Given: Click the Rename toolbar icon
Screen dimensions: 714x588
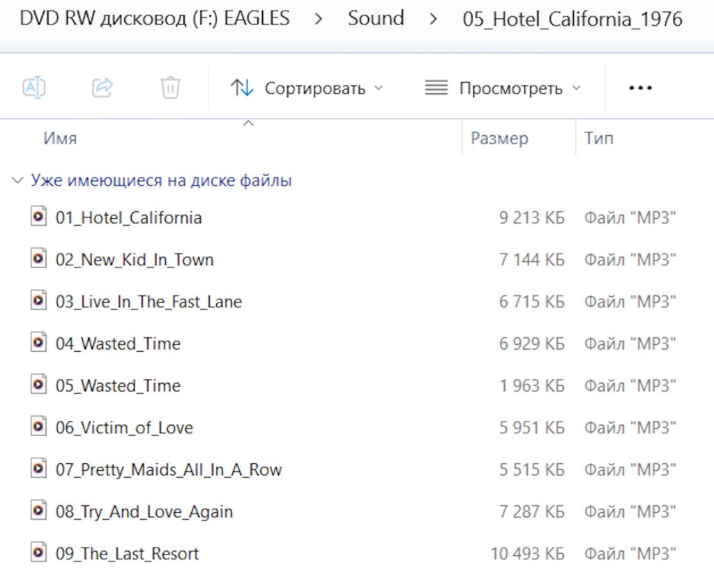Looking at the screenshot, I should 34,87.
